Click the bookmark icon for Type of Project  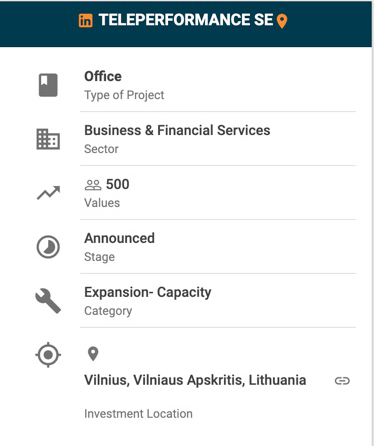click(48, 85)
